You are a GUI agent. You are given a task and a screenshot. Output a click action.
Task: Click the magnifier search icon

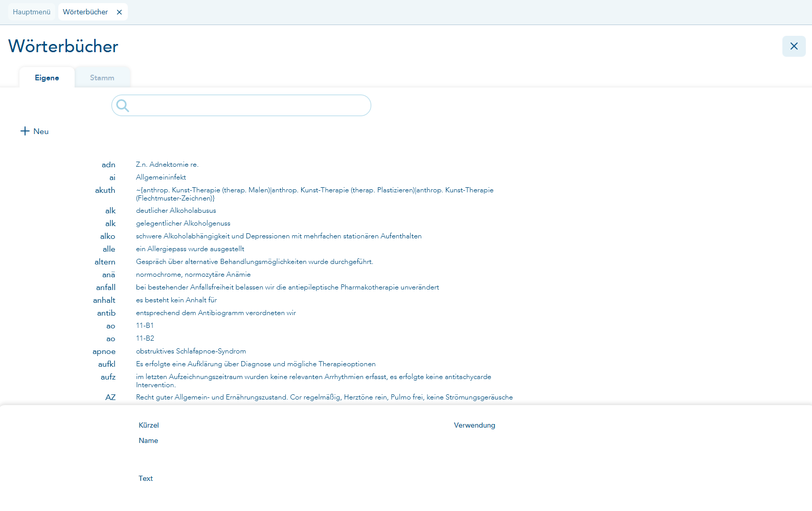click(123, 106)
